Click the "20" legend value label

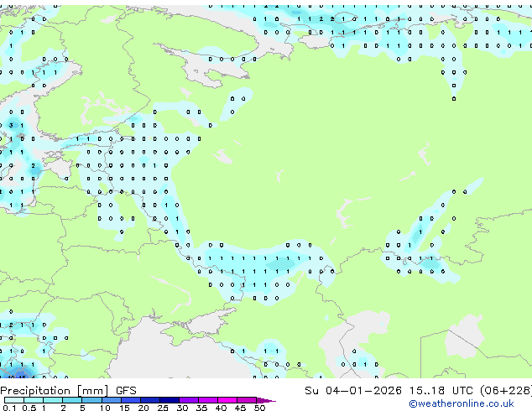pyautogui.click(x=143, y=408)
